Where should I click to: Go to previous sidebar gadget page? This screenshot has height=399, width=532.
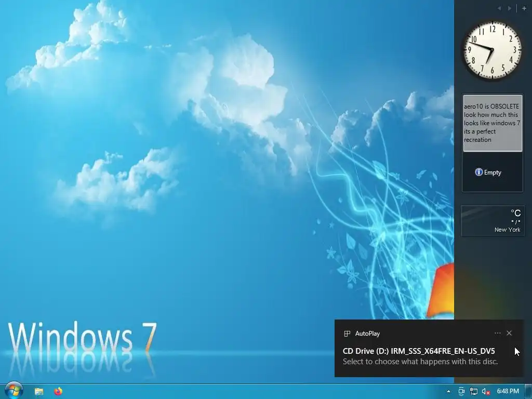pyautogui.click(x=499, y=8)
